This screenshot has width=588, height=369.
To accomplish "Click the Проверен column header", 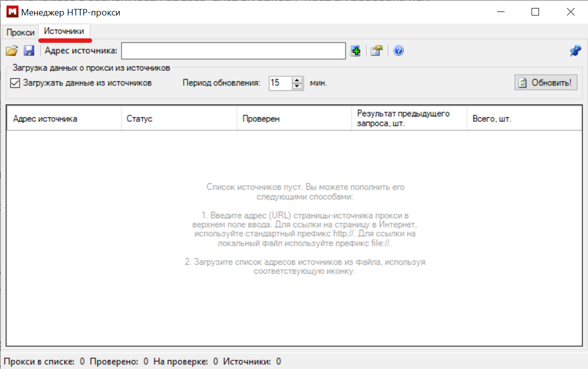I will point(294,119).
